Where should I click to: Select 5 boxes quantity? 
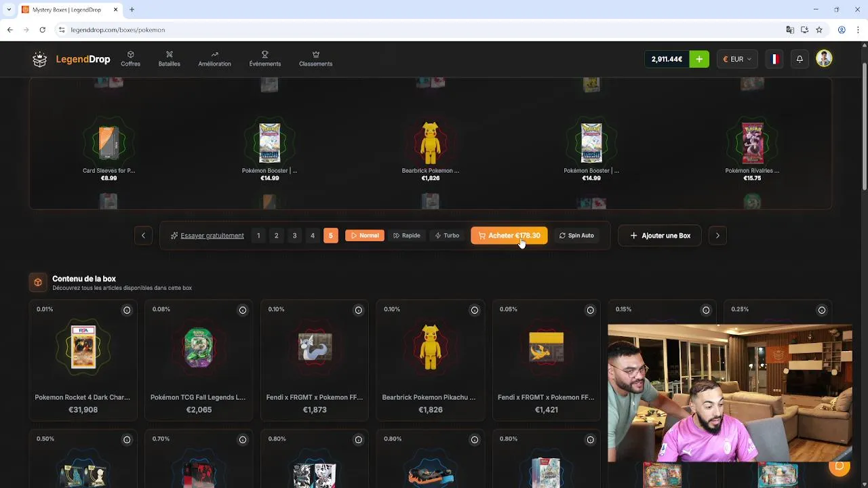tap(331, 236)
